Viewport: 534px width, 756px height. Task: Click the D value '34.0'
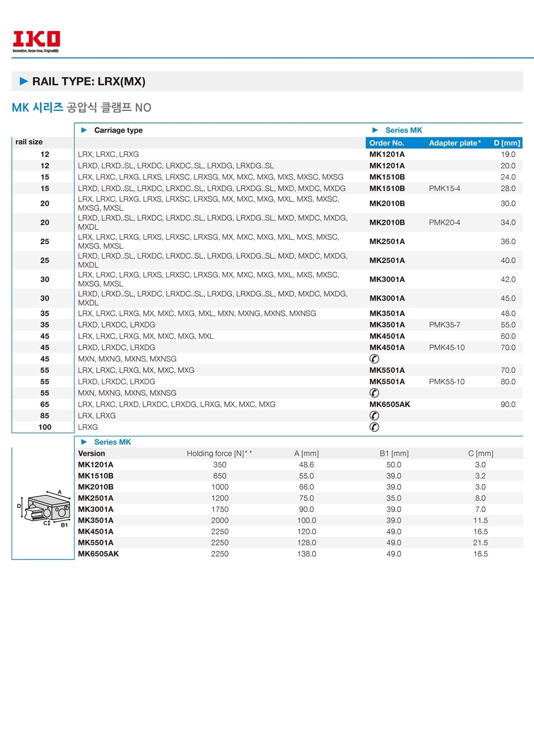pyautogui.click(x=508, y=222)
